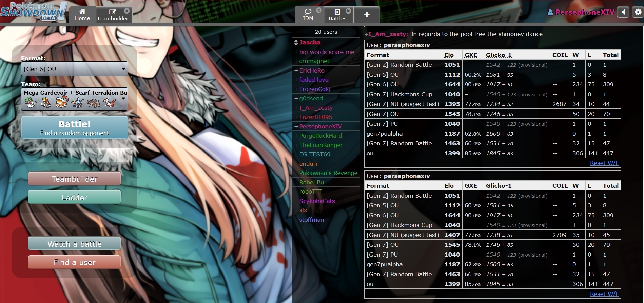Select user faded love in the list
This screenshot has height=303, width=644.
tap(326, 80)
